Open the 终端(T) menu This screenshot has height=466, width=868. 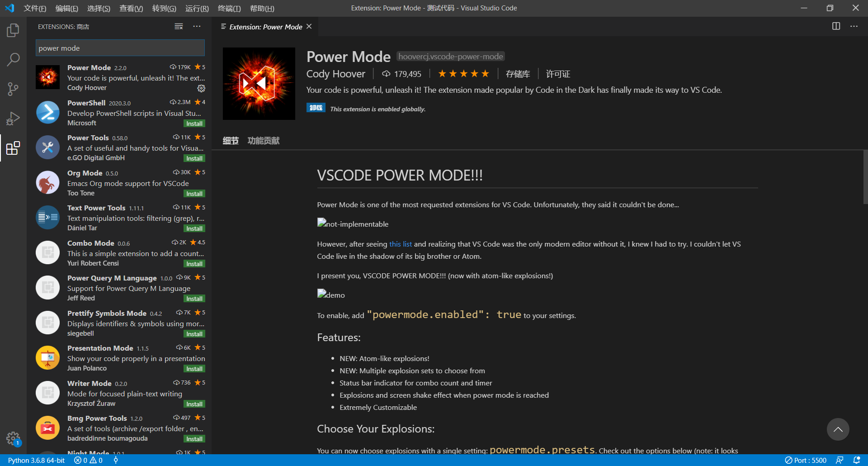tap(229, 8)
